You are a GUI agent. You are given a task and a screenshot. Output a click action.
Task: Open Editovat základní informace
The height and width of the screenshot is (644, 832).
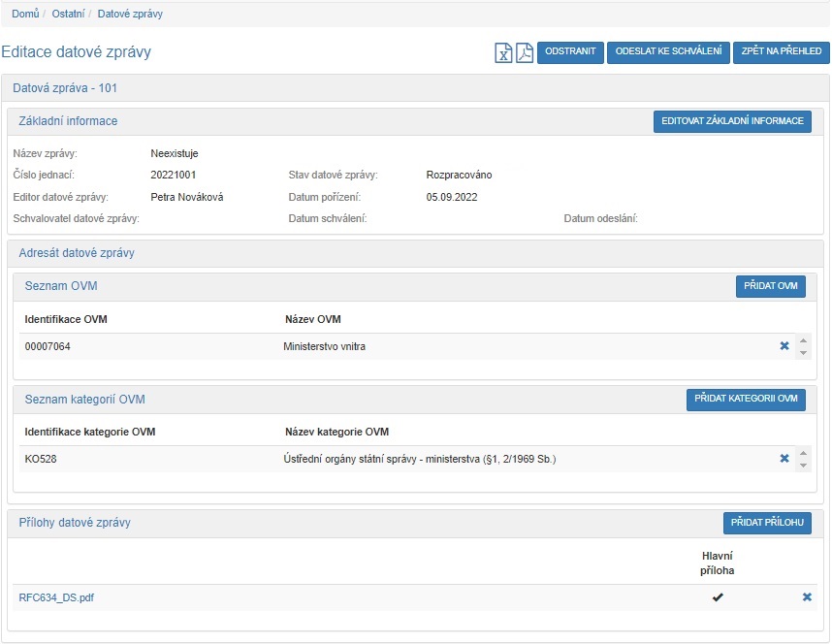pyautogui.click(x=732, y=121)
